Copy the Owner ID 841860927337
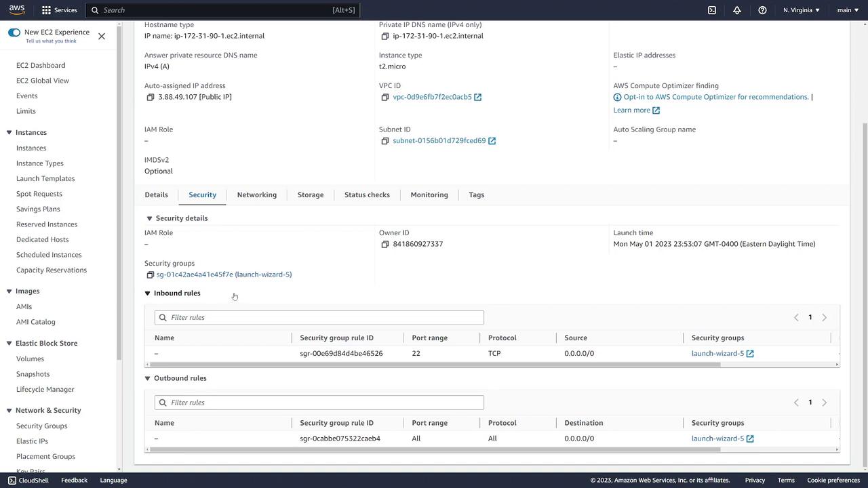Screen dimensions: 868x488 pos(384,244)
